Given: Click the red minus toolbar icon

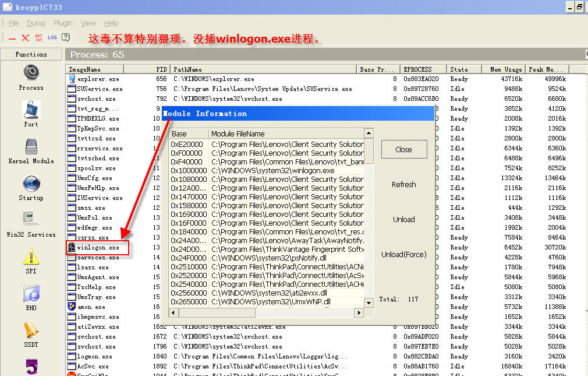Looking at the screenshot, I should pyautogui.click(x=12, y=38).
